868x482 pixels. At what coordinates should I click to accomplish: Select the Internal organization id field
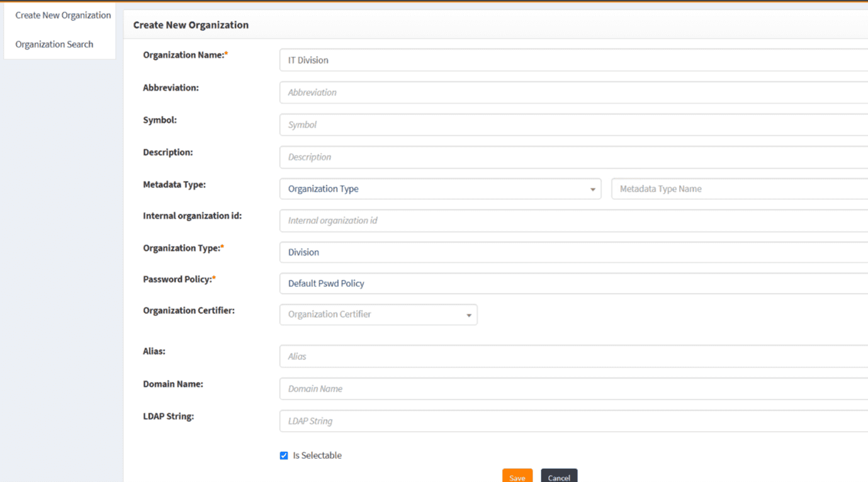point(573,221)
